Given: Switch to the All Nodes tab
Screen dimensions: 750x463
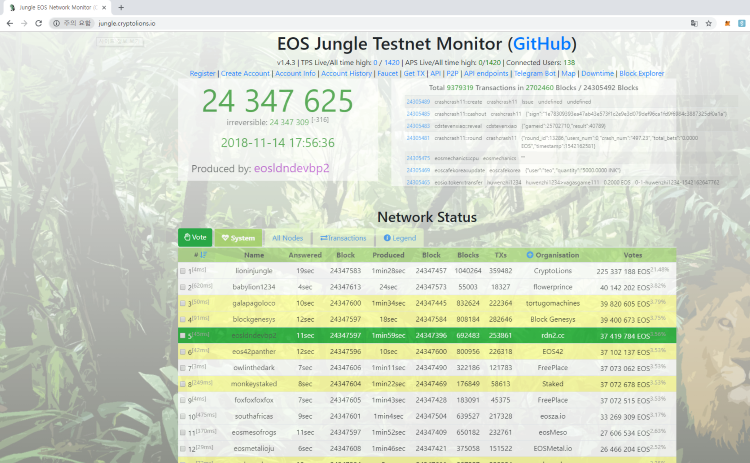Looking at the screenshot, I should point(287,238).
